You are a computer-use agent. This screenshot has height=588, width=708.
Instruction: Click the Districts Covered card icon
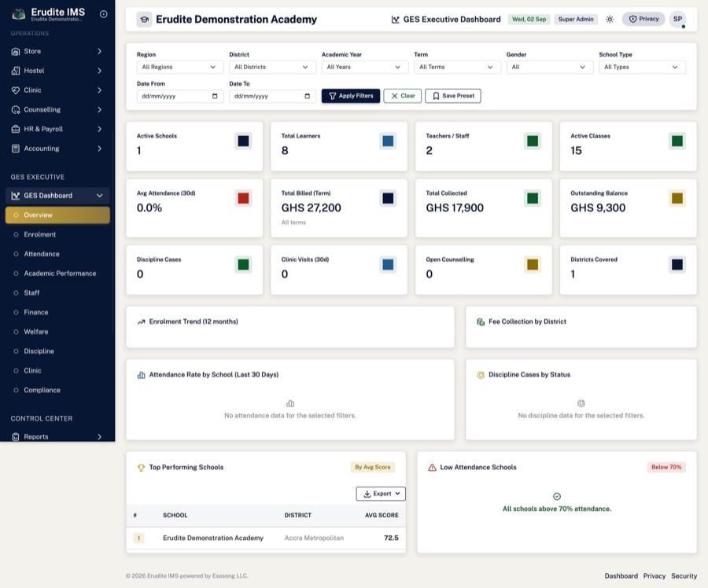pos(677,265)
